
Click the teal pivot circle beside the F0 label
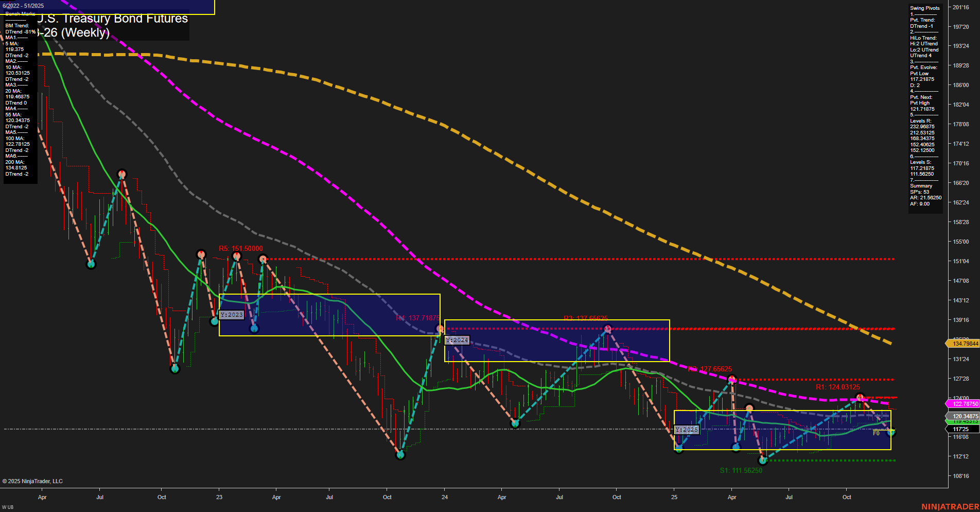coord(890,433)
